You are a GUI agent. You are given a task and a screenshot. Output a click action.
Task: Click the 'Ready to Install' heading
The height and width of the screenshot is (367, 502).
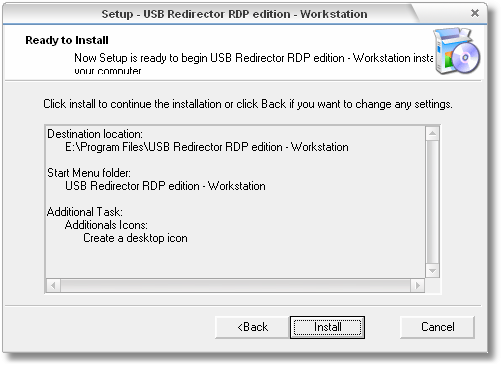pyautogui.click(x=67, y=40)
